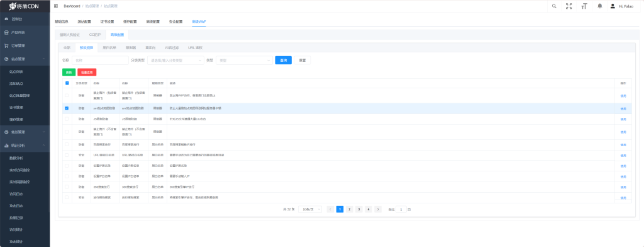644x247 pixels.
Task: Click the Dashboard breadcrumb link
Action: coord(72,6)
